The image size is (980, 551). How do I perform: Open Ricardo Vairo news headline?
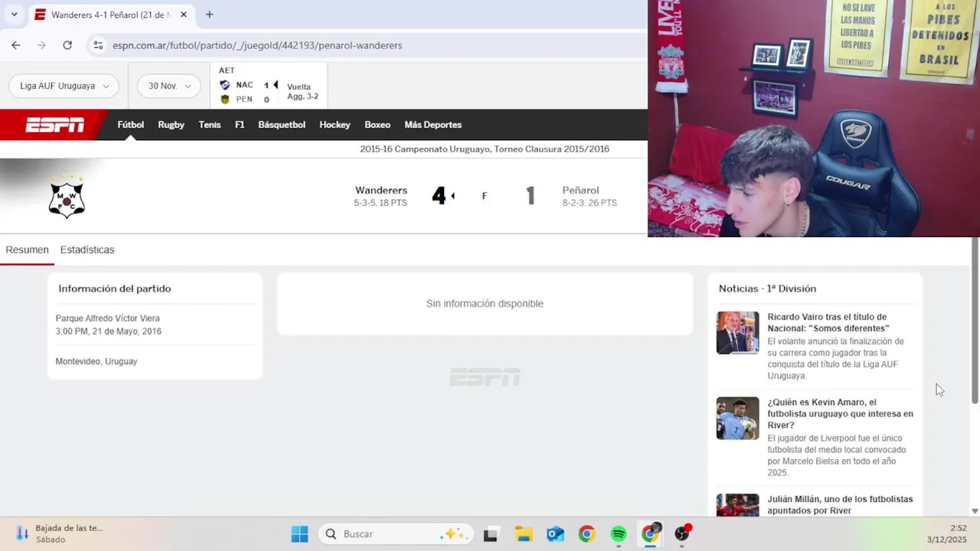(828, 322)
